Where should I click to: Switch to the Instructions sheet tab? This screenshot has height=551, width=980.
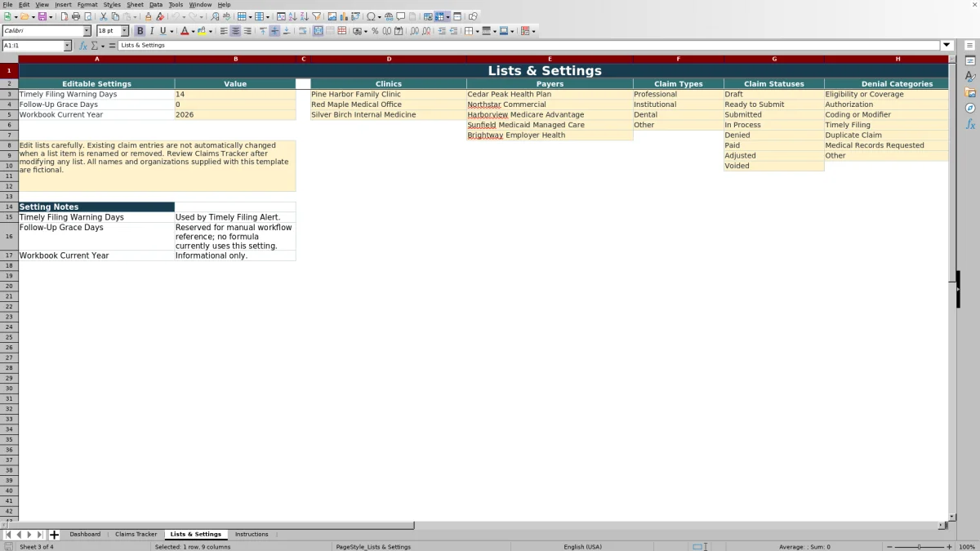[x=252, y=535]
